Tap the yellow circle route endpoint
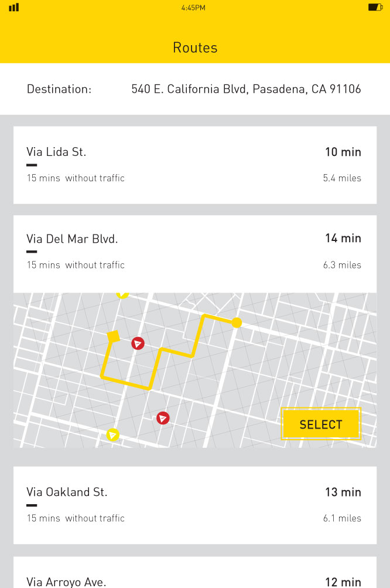The image size is (390, 588). point(237,322)
